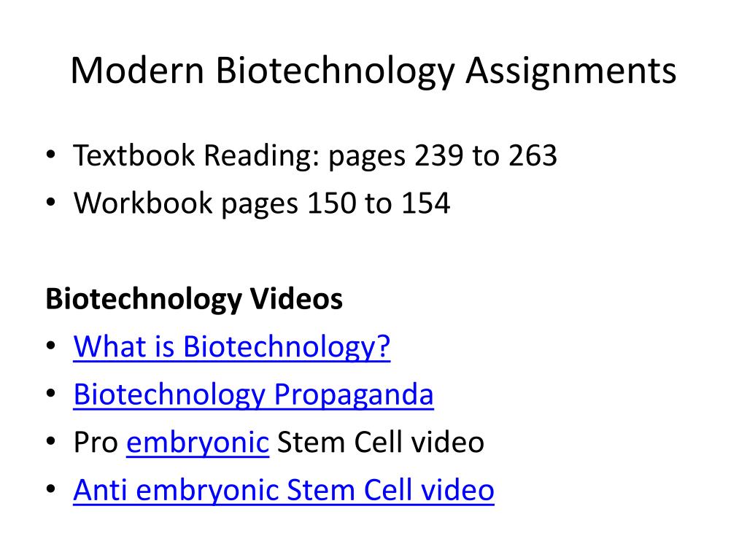Image resolution: width=747 pixels, height=560 pixels.
Task: Open the 'What is Biotechnology?' video link
Action: click(231, 346)
